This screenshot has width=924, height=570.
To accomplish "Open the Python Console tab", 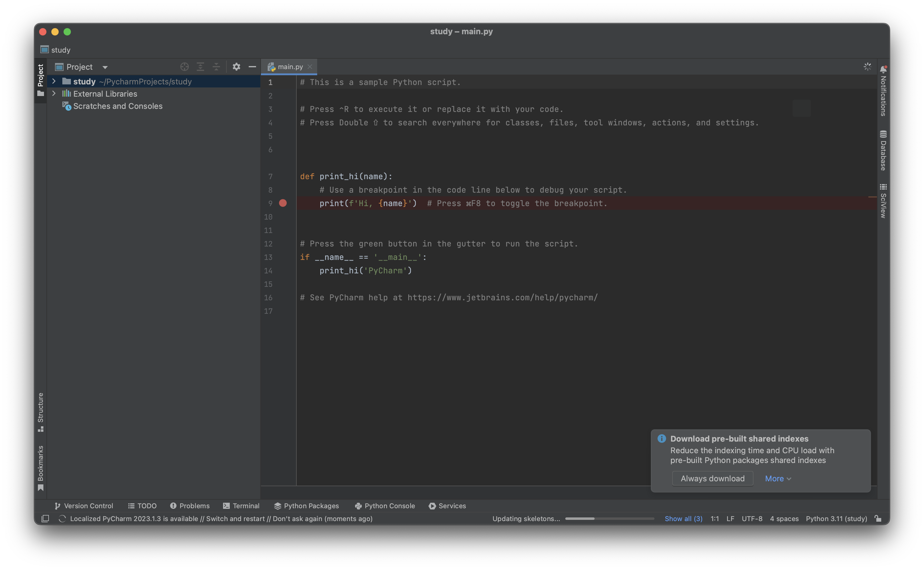I will (385, 505).
